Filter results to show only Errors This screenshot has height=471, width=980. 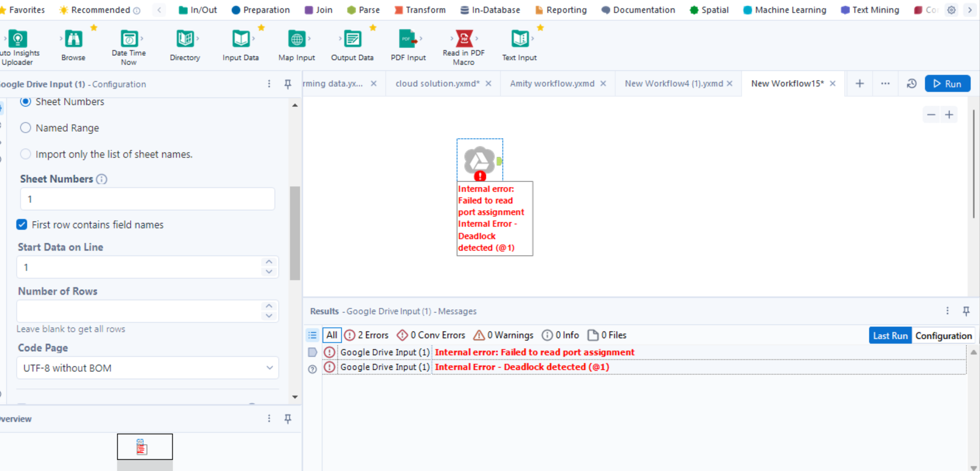tap(366, 335)
